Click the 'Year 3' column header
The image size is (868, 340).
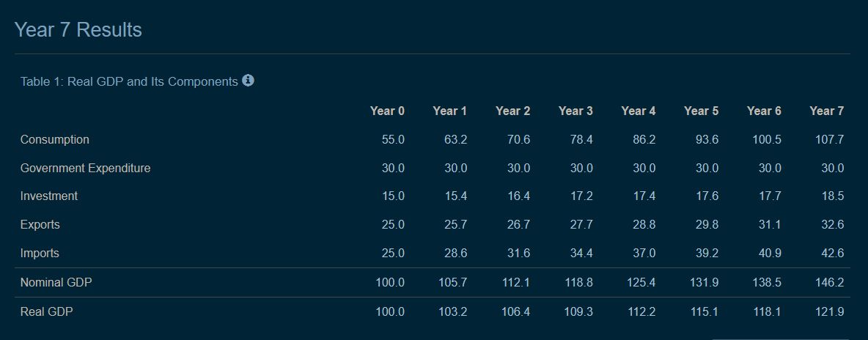(575, 111)
